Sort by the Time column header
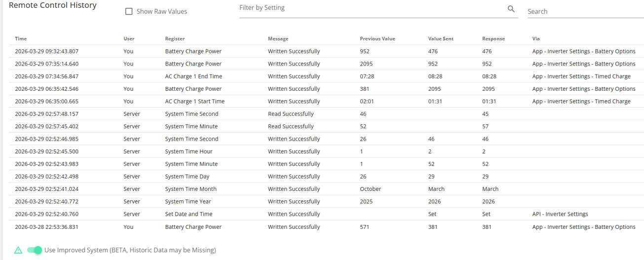The width and height of the screenshot is (644, 260). click(x=21, y=38)
